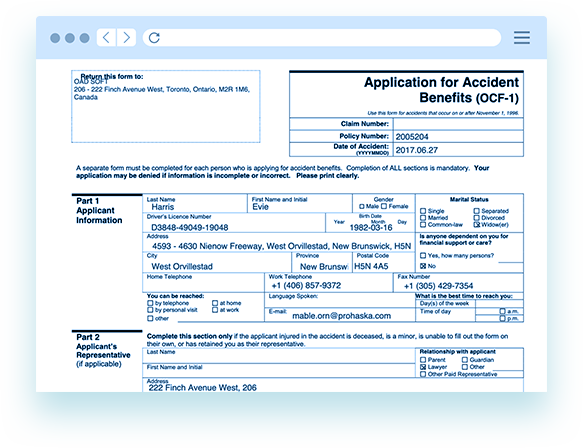Viewport: 583px width, 448px height.
Task: Edit Date of Accident field 2017.06.27
Action: [x=458, y=150]
